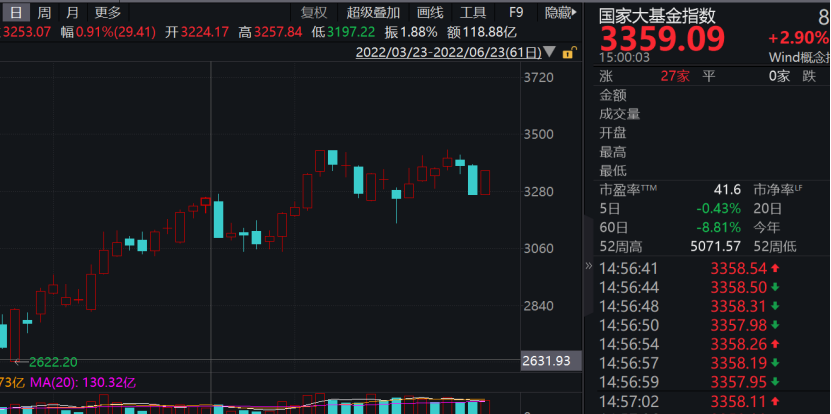Click the F9 button
The width and height of the screenshot is (831, 414).
(516, 13)
